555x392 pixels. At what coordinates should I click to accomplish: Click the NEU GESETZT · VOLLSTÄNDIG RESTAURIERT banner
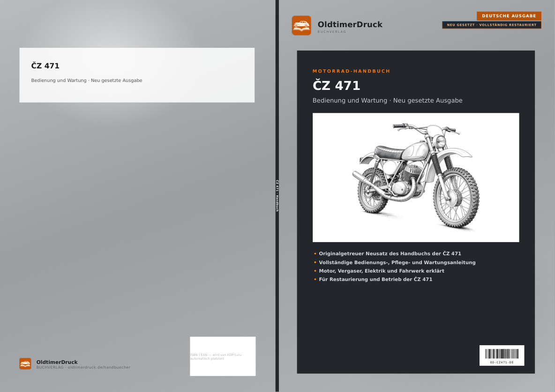(491, 25)
